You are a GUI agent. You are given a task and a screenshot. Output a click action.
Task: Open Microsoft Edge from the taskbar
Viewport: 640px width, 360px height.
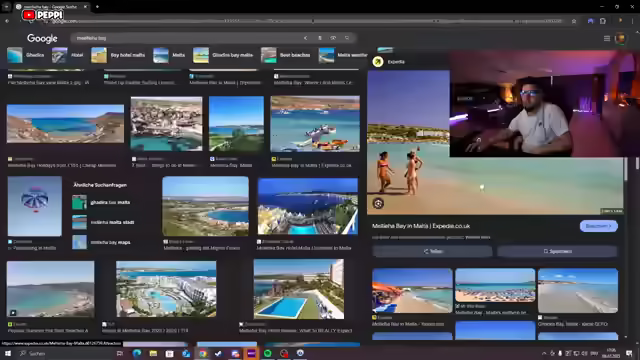(x=137, y=353)
